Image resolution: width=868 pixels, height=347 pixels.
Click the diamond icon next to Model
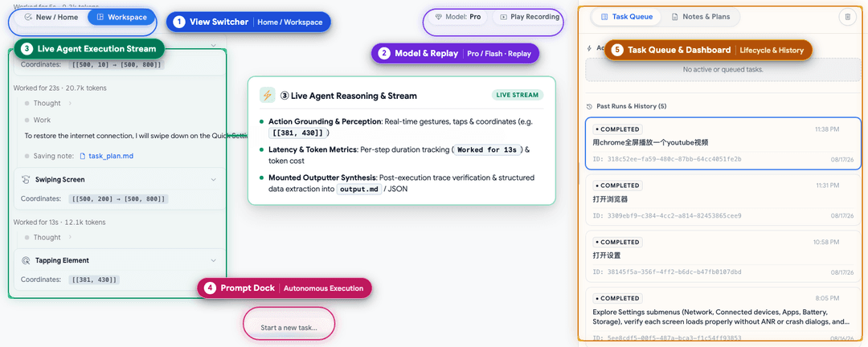(439, 17)
